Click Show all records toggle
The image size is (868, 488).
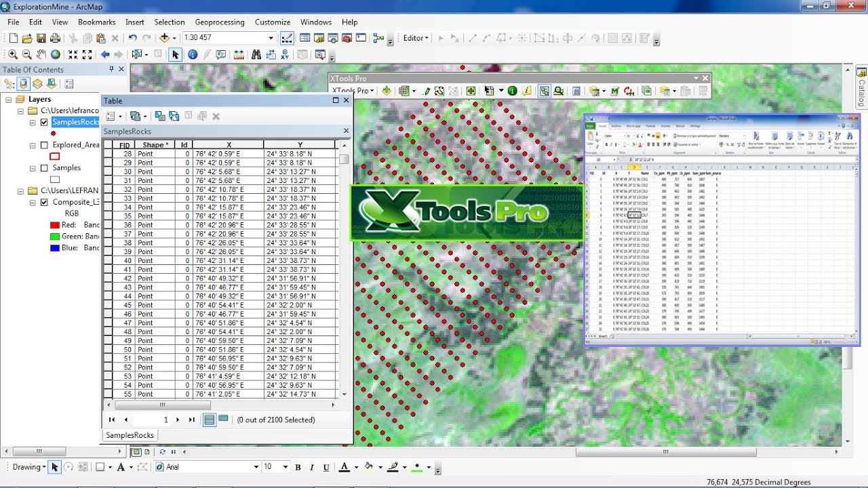[210, 420]
